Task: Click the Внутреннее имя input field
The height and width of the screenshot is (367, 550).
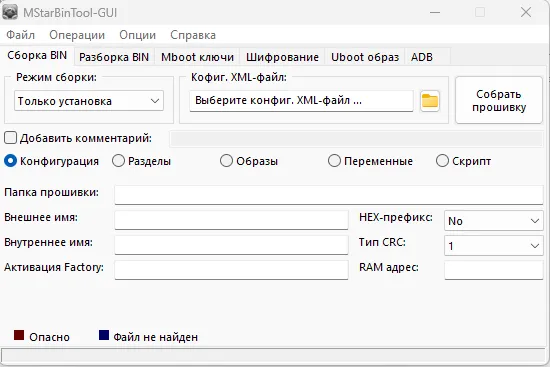Action: (231, 245)
